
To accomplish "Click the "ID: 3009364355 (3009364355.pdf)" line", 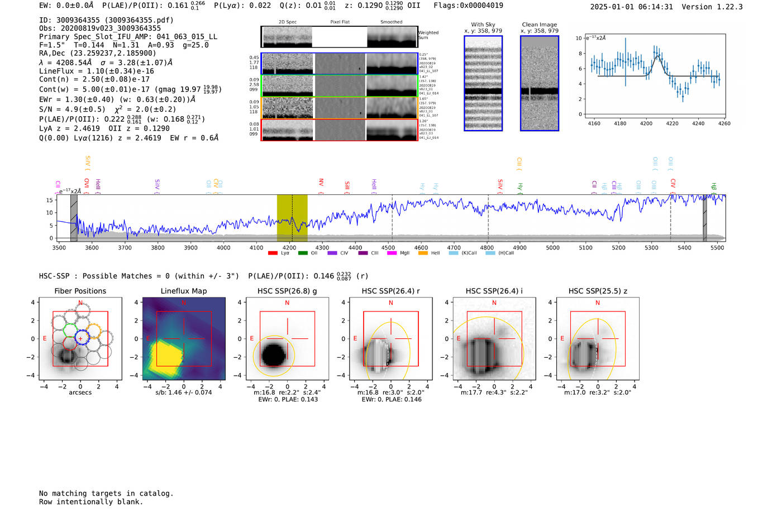I will click(x=106, y=20).
